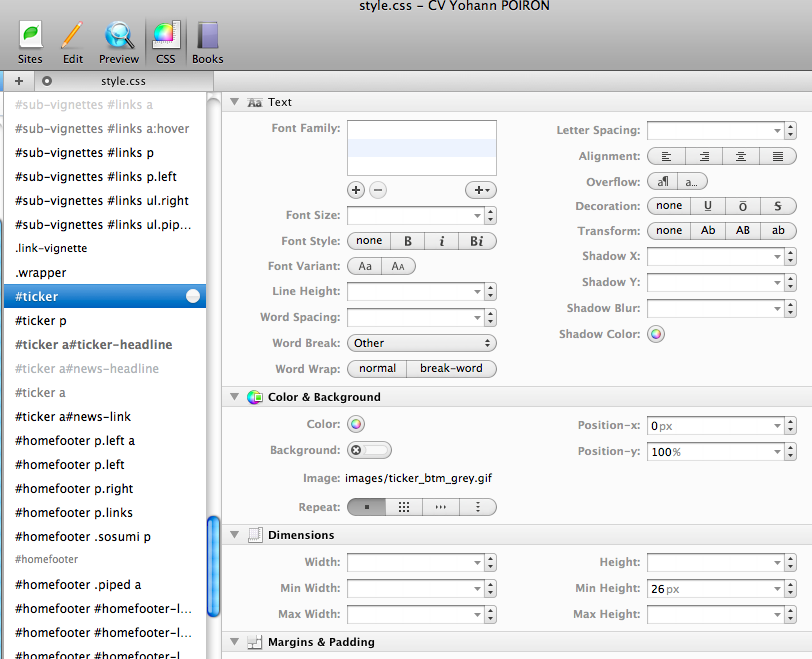Open the text Color picker swatch
The height and width of the screenshot is (659, 812).
[x=356, y=424]
